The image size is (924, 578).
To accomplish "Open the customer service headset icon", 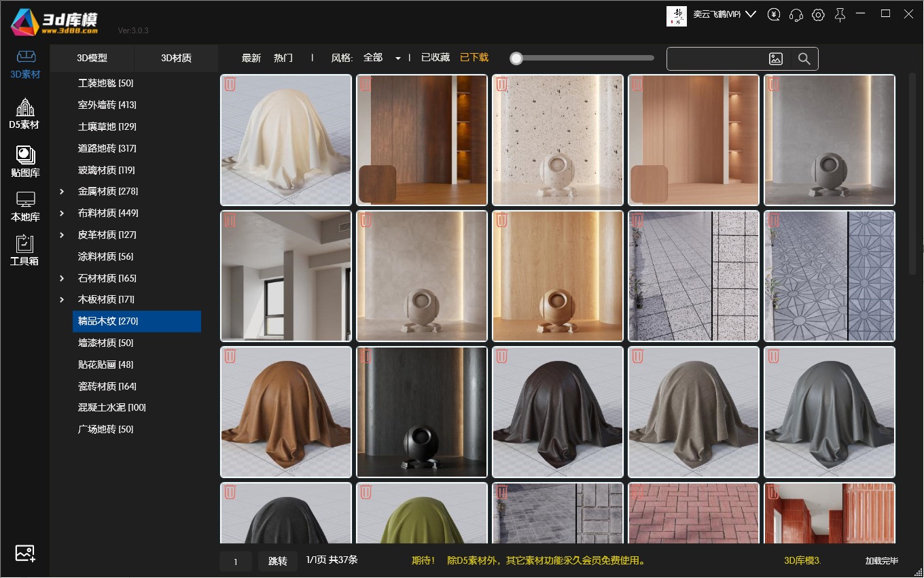I will [x=796, y=15].
